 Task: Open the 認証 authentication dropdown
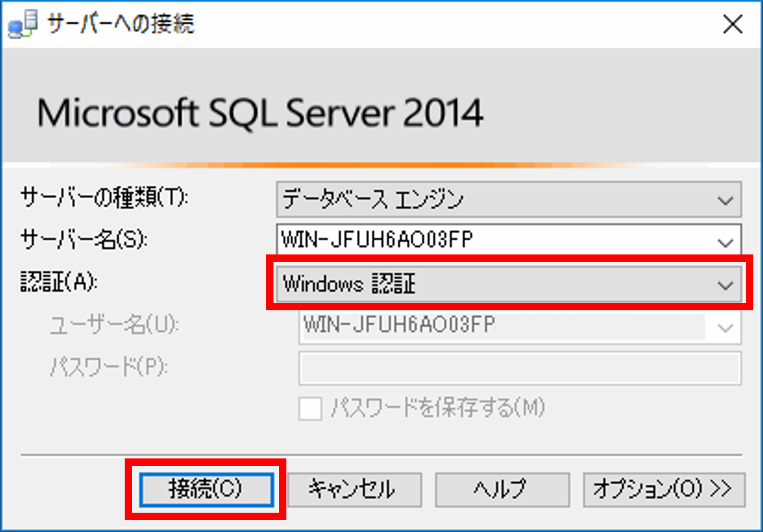coord(509,284)
